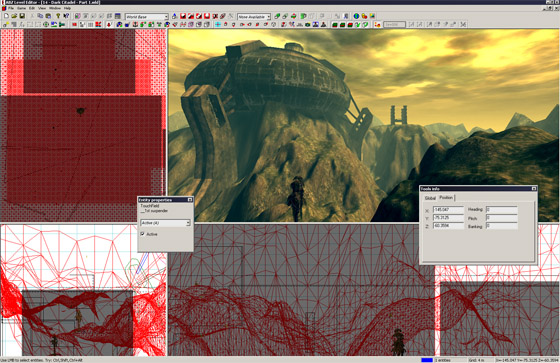Screen dimensions: 560x363
Task: Click the Copy icon in the toolbar
Action: pos(40,16)
